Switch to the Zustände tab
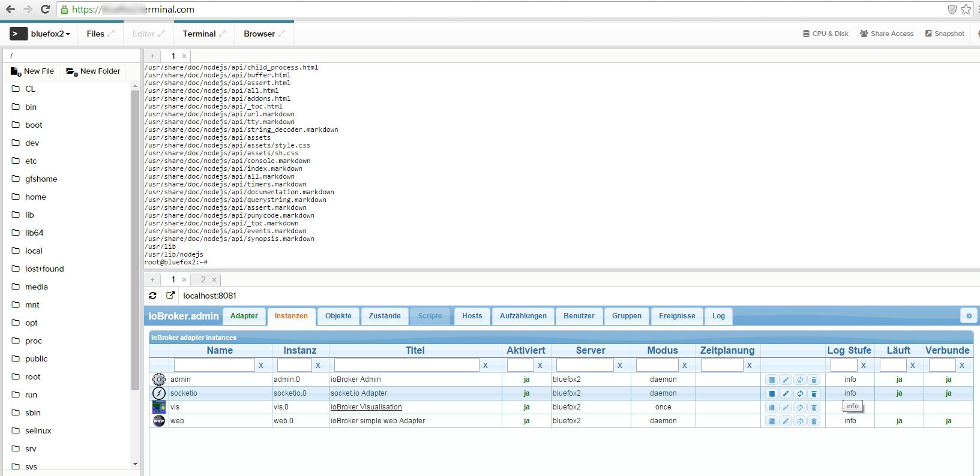Screen dimensions: 980x476 tap(385, 316)
